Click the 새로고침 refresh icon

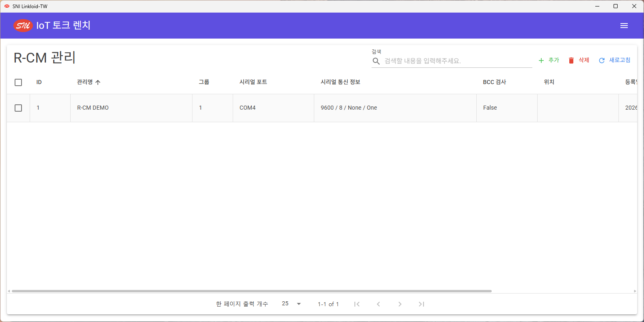(x=602, y=61)
